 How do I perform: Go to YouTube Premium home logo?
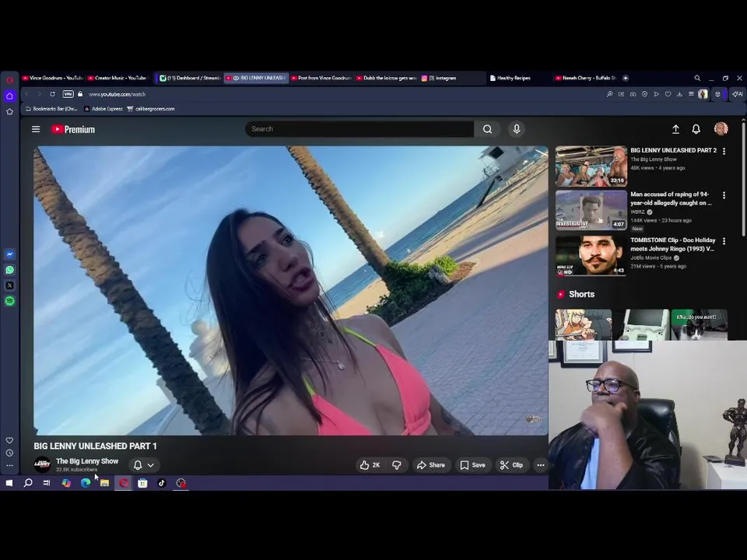coord(73,130)
